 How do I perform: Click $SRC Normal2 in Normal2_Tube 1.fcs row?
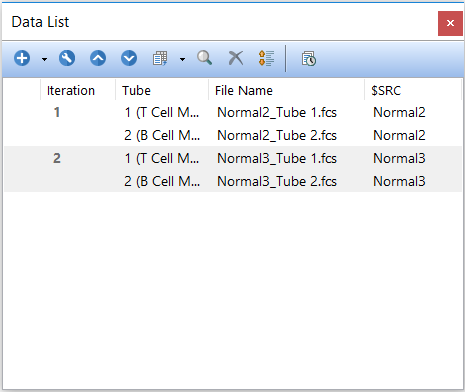click(399, 112)
